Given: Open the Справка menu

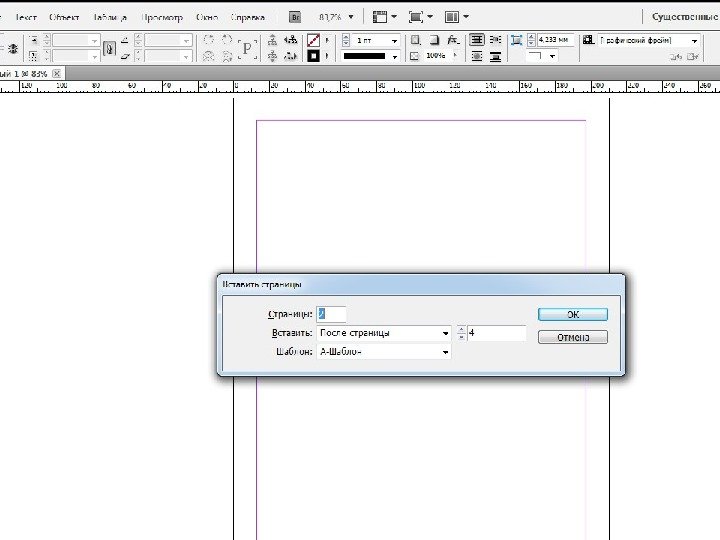Looking at the screenshot, I should coord(248,17).
